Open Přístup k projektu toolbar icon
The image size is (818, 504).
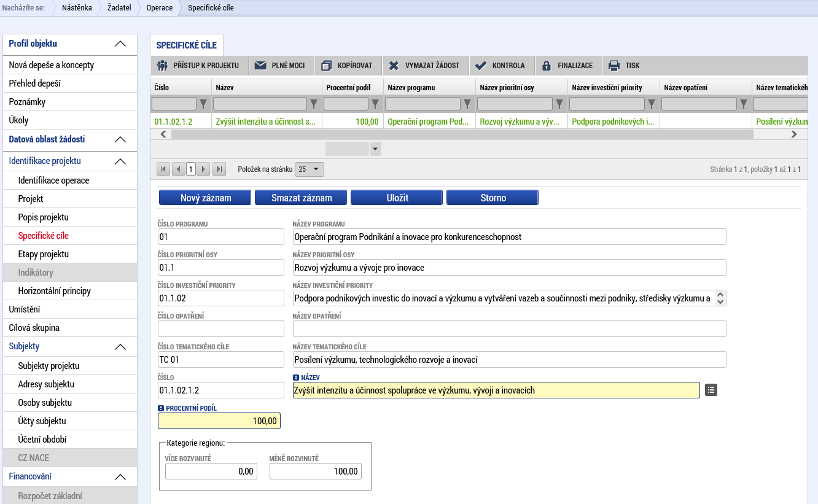point(162,66)
